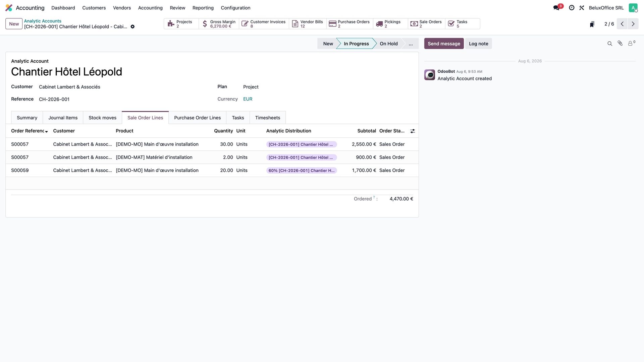Sort by Order Reference column header
Image resolution: width=644 pixels, height=362 pixels.
29,131
